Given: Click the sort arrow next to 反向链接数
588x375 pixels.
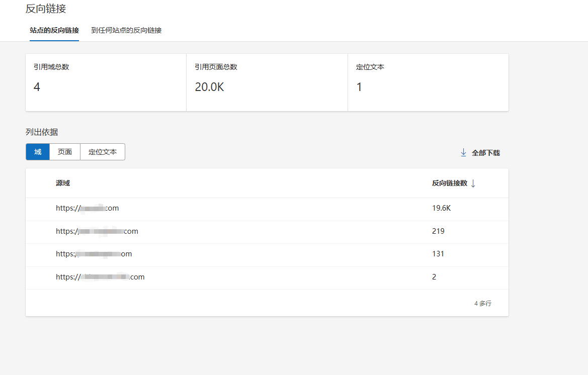Looking at the screenshot, I should click(x=473, y=183).
